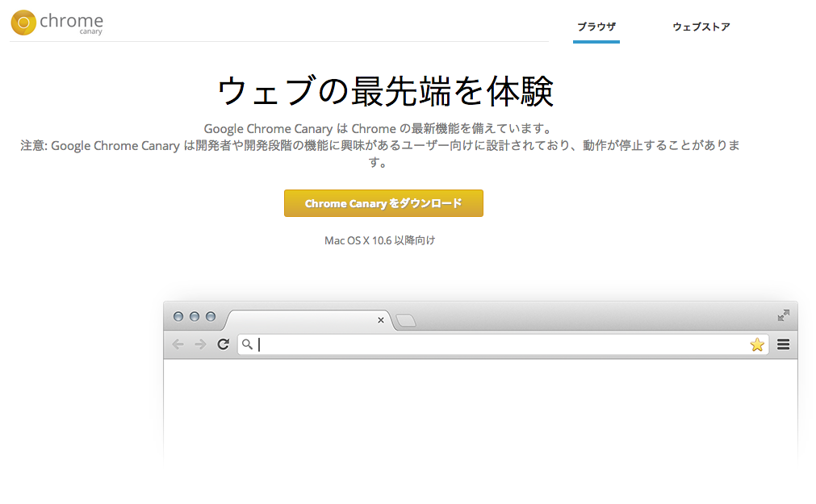Switch to the ウェブストア tab
The image size is (816, 504).
tap(701, 27)
